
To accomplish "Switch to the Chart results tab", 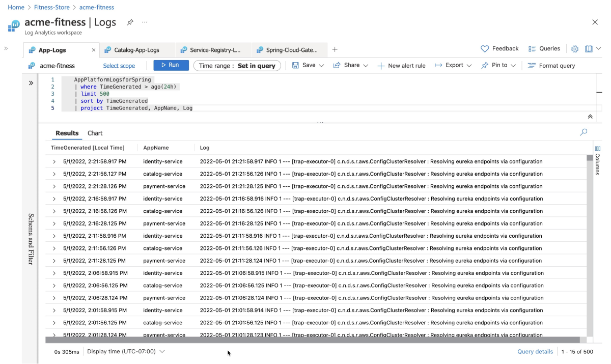I will [x=95, y=133].
